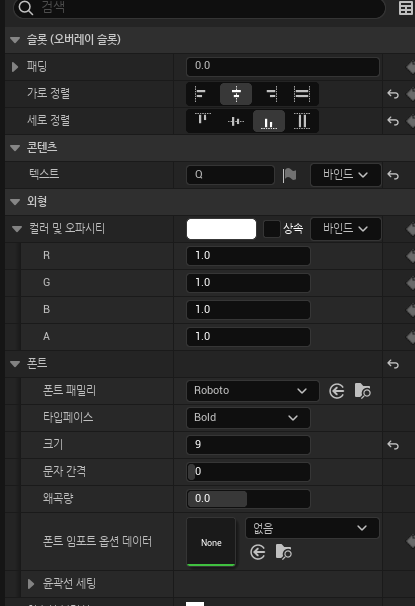The width and height of the screenshot is (415, 606).
Task: Click the B channel value field
Action: (248, 310)
